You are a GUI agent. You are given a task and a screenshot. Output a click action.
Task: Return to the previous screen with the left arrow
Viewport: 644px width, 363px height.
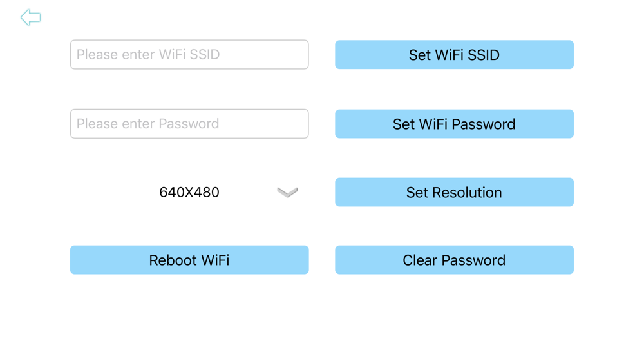(31, 17)
